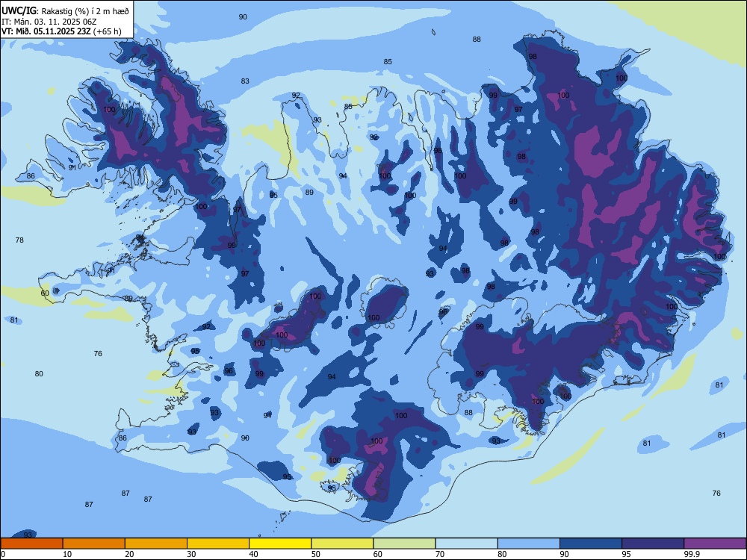Click the "UWC/IG: Rakastig (%) í 2 m hæð" title
Image resolution: width=747 pixels, height=560 pixels.
point(65,11)
